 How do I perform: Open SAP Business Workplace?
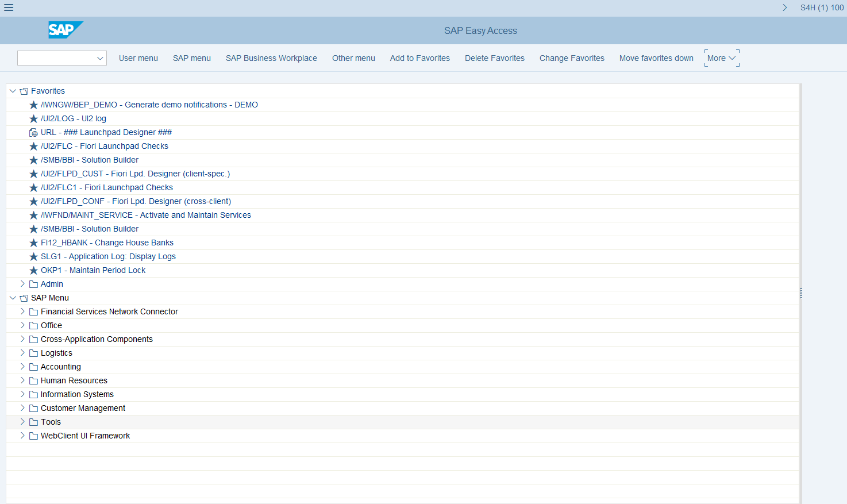[x=271, y=58]
